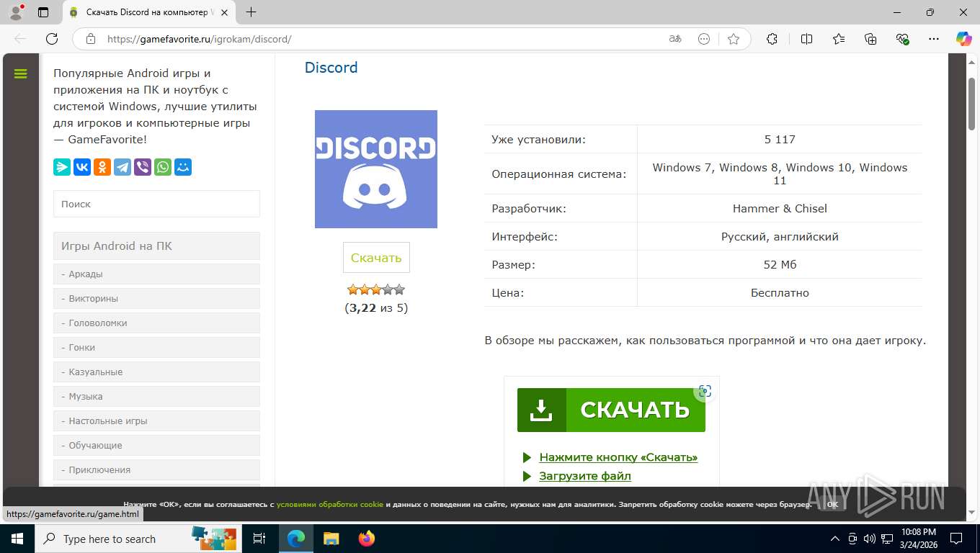
Task: Share the page via Telegram
Action: pos(122,167)
